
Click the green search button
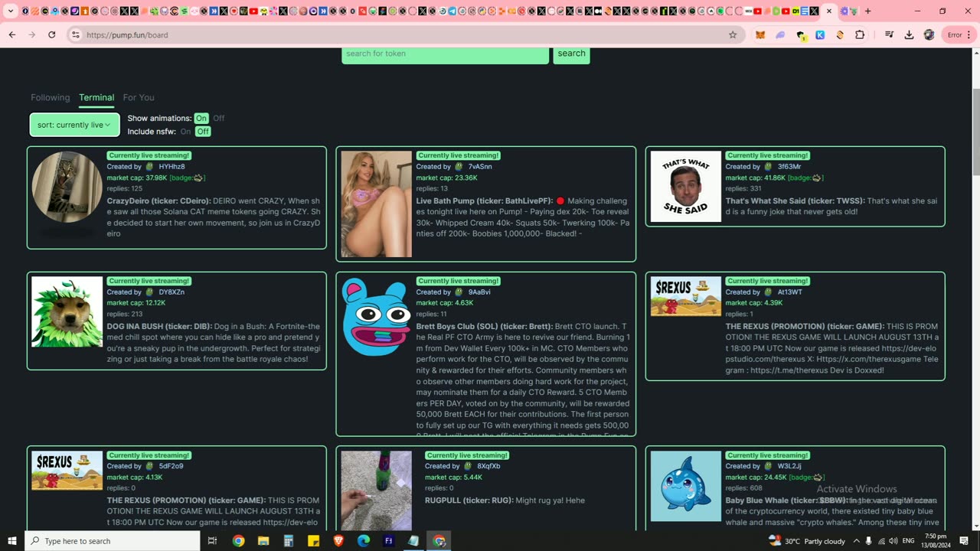571,54
